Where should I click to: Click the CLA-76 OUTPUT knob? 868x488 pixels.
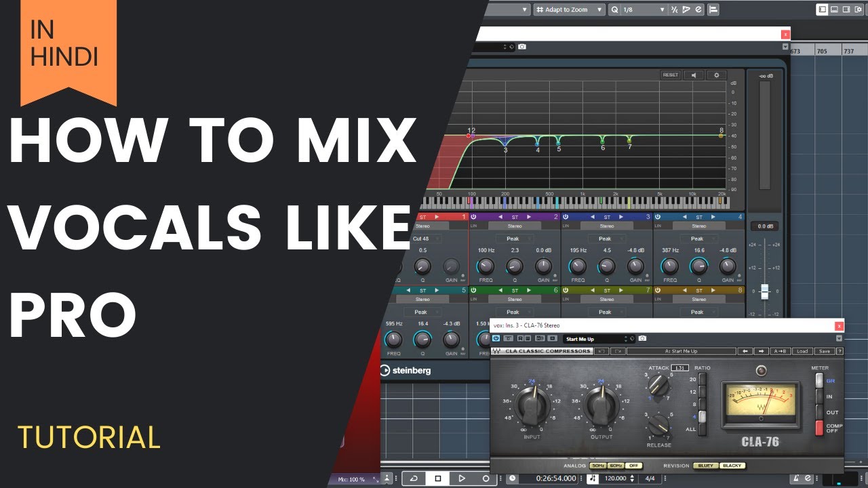[x=601, y=405]
